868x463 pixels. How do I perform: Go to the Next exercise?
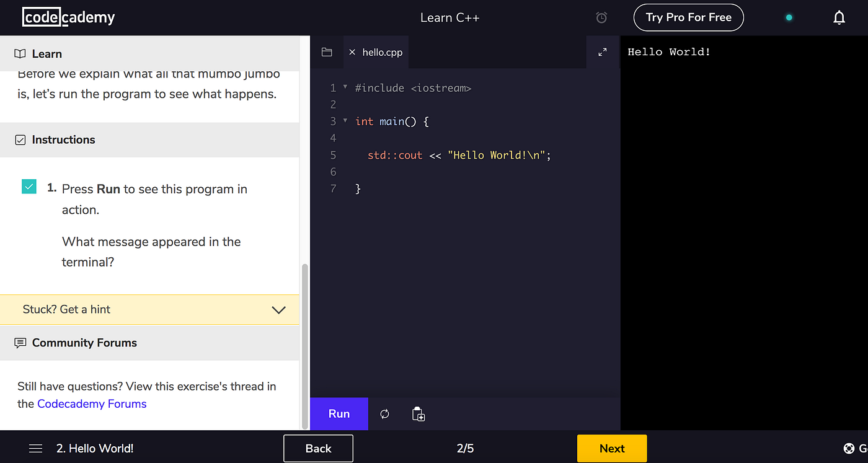[611, 448]
